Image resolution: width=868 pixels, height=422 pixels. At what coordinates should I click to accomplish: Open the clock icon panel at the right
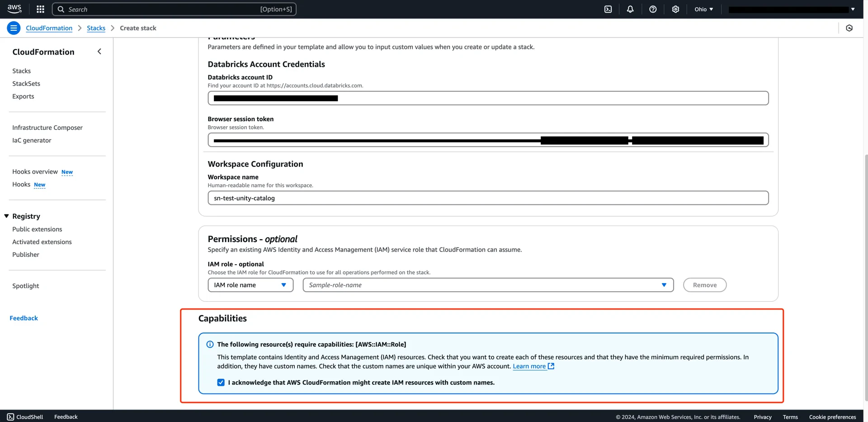pyautogui.click(x=849, y=28)
